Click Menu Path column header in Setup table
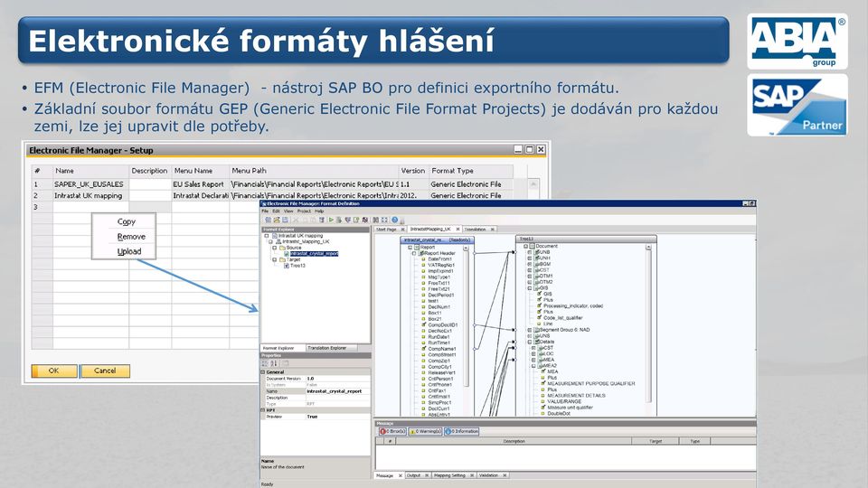Image resolution: width=868 pixels, height=488 pixels. click(314, 171)
